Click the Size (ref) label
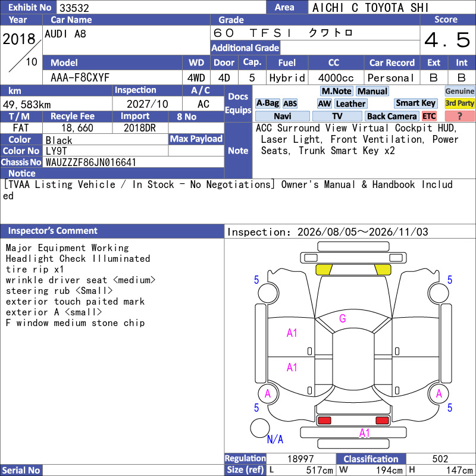 pos(245,470)
